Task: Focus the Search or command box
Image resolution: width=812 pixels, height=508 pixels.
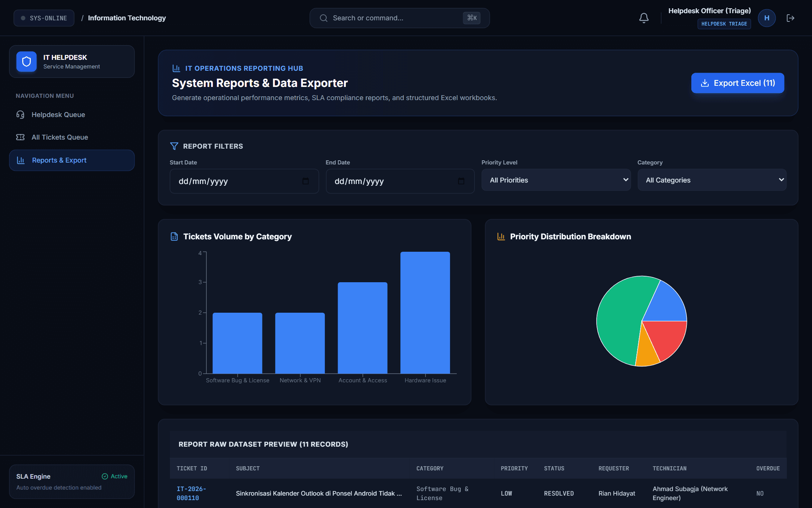Action: 400,18
